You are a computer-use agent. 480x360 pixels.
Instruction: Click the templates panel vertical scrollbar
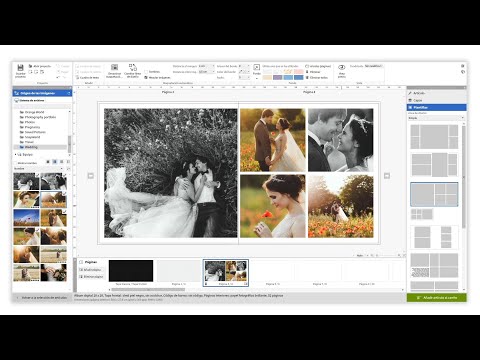click(x=464, y=177)
